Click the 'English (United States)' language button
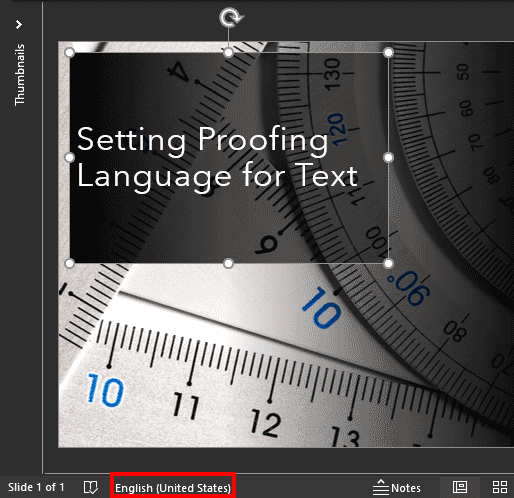Screen dimensions: 514x498 click(173, 488)
